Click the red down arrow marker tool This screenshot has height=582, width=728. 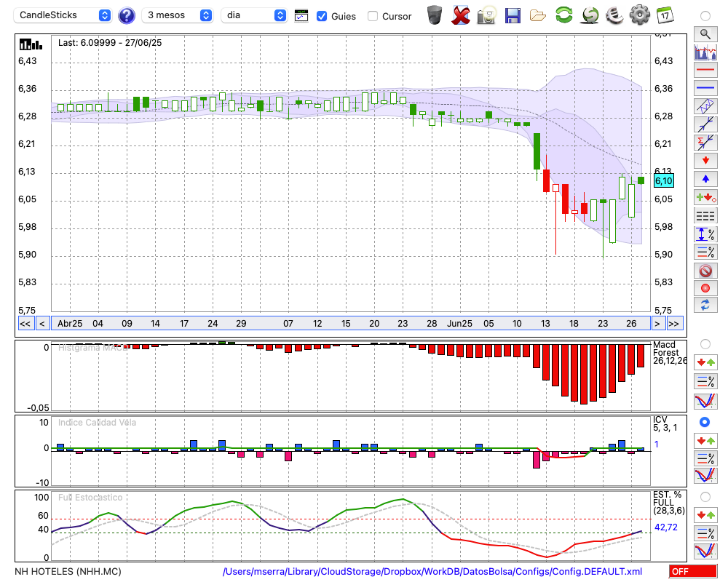(x=705, y=161)
